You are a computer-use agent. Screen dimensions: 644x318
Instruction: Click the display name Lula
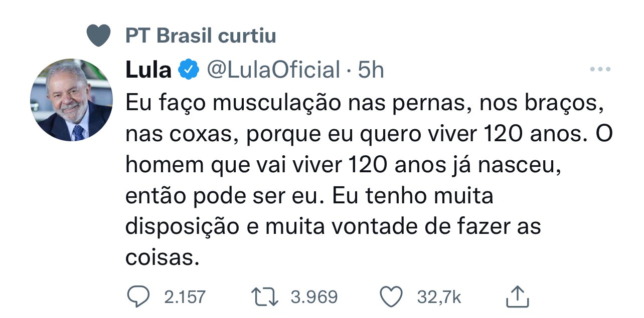(x=148, y=70)
